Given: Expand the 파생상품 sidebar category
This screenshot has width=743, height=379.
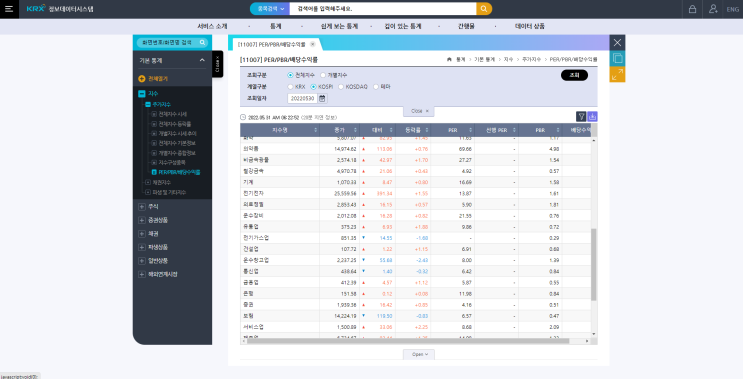Looking at the screenshot, I should click(x=141, y=247).
